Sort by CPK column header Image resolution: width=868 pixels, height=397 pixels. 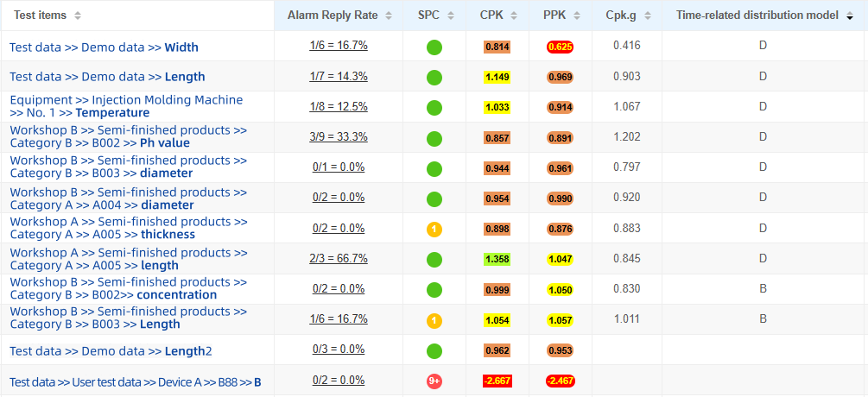tap(514, 16)
